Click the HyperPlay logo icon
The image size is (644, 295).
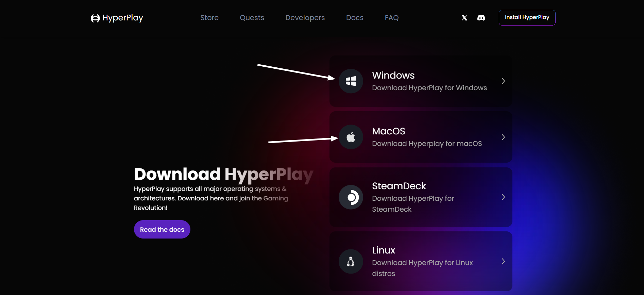click(95, 18)
